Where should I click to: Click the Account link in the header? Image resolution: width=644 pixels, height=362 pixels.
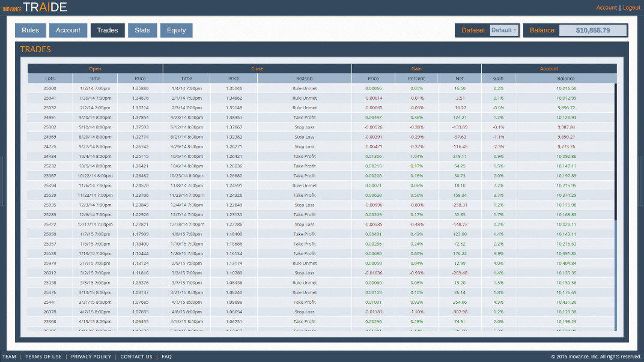point(607,7)
